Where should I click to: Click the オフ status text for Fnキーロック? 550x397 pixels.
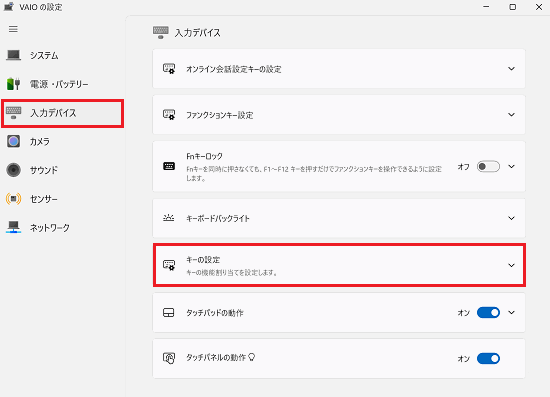coord(463,167)
